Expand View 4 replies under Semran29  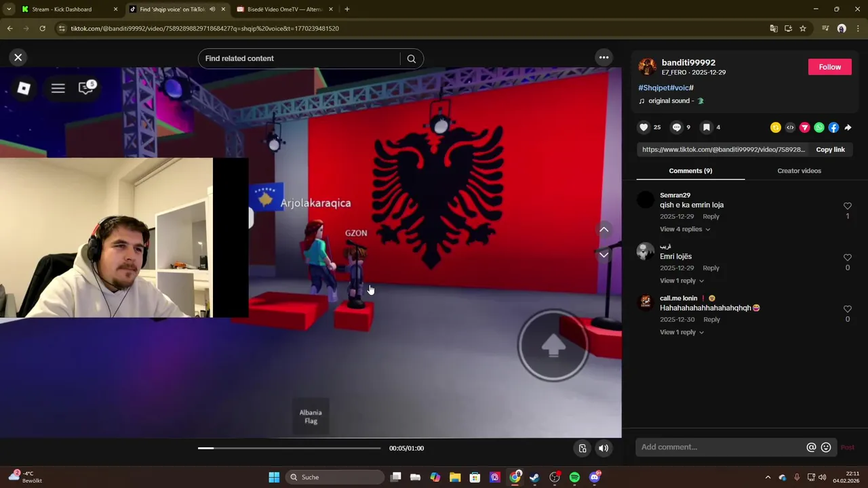point(685,229)
